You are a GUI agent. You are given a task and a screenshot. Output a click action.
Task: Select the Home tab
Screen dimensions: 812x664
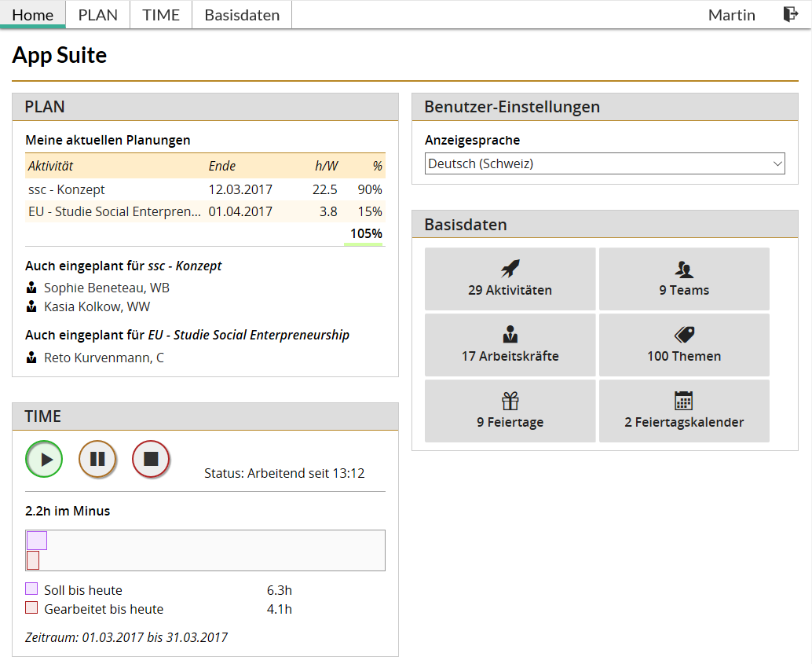pyautogui.click(x=33, y=15)
